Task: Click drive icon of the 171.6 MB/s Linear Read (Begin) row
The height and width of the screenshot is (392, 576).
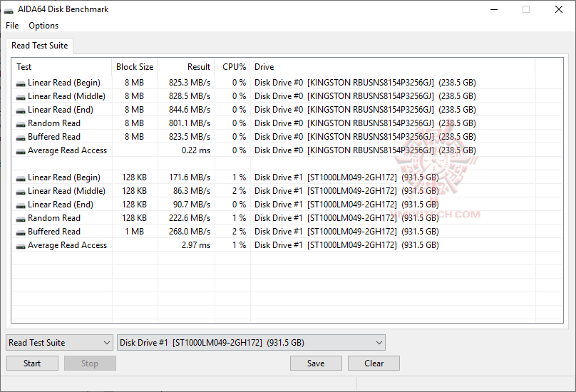Action: (21, 178)
